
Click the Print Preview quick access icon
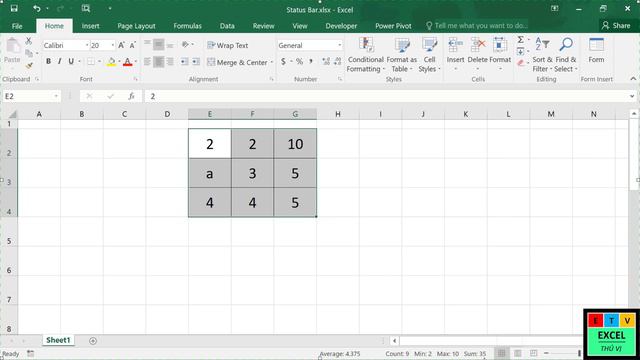point(86,8)
